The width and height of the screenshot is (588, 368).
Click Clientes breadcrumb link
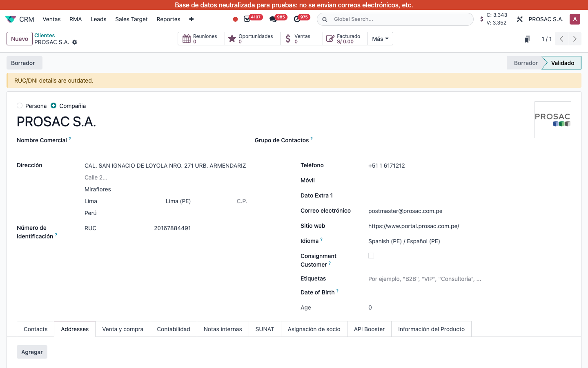[x=45, y=36]
